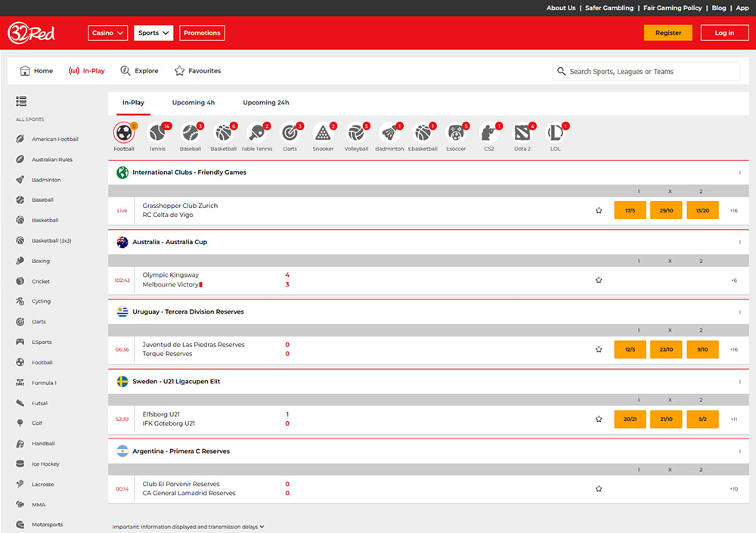Switch to the Upcoming 4h tab
Screen dimensions: 756x533
pos(194,103)
